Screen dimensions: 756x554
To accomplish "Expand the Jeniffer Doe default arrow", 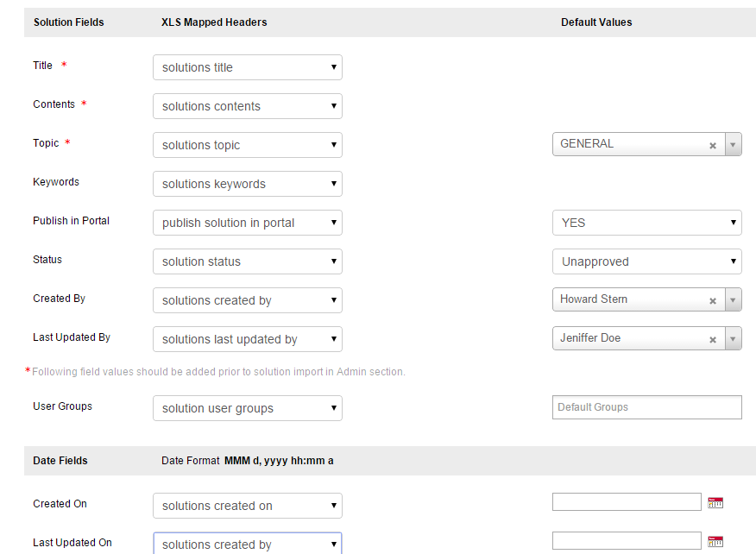I will click(733, 339).
